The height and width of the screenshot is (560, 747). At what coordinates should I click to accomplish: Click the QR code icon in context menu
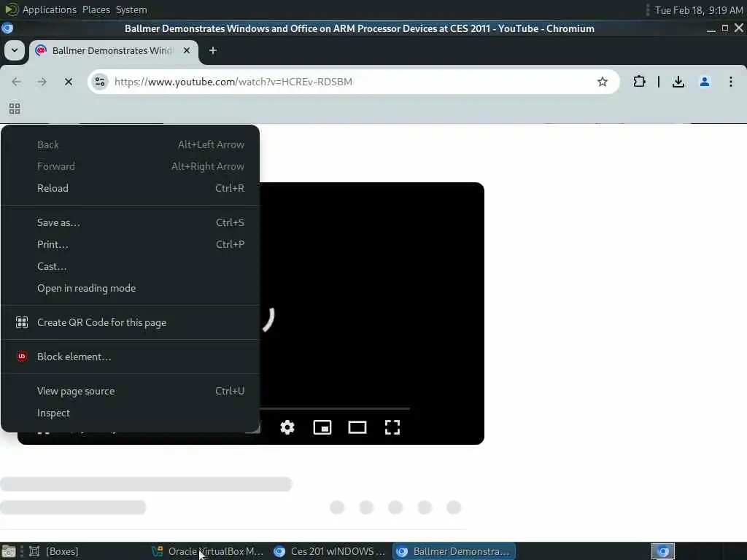pyautogui.click(x=21, y=322)
